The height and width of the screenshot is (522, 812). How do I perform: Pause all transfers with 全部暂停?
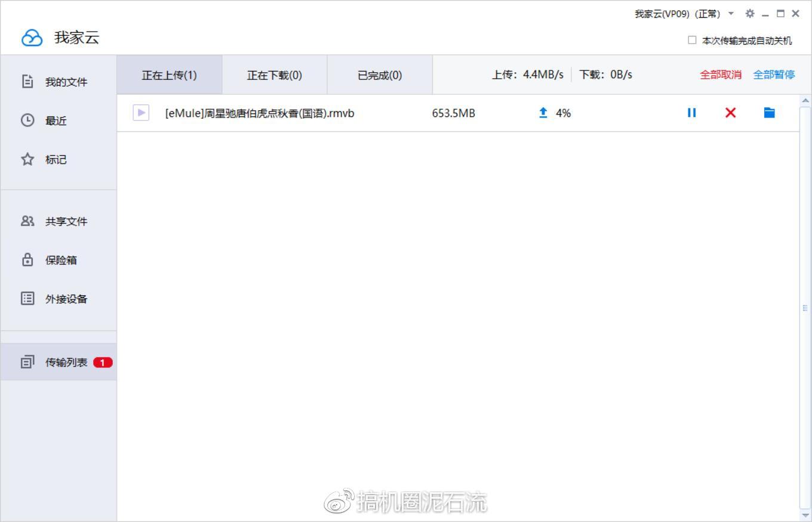pyautogui.click(x=774, y=75)
